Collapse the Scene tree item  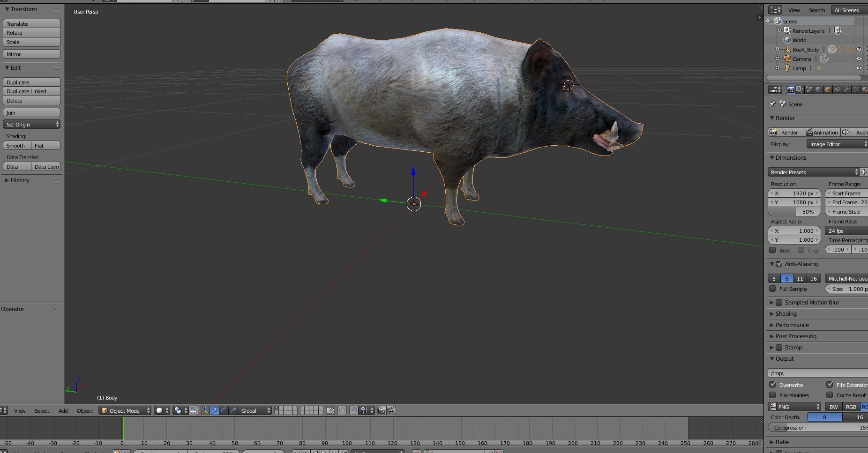[768, 21]
